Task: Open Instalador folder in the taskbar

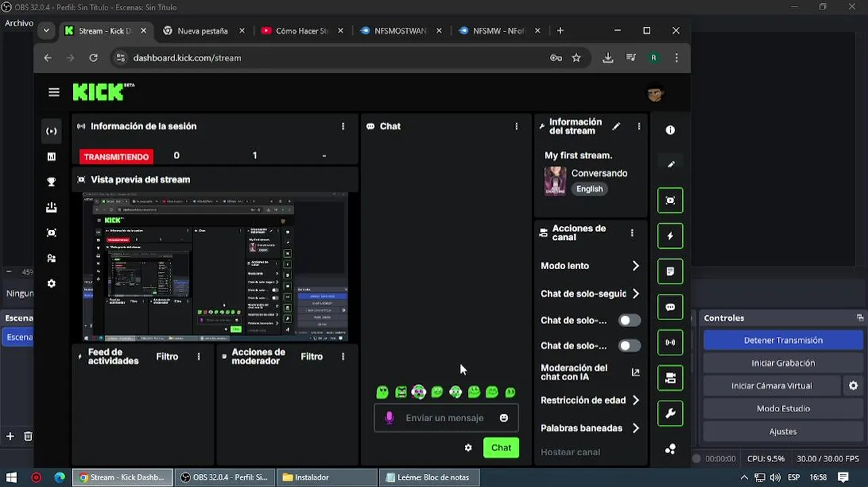Action: coord(327,478)
